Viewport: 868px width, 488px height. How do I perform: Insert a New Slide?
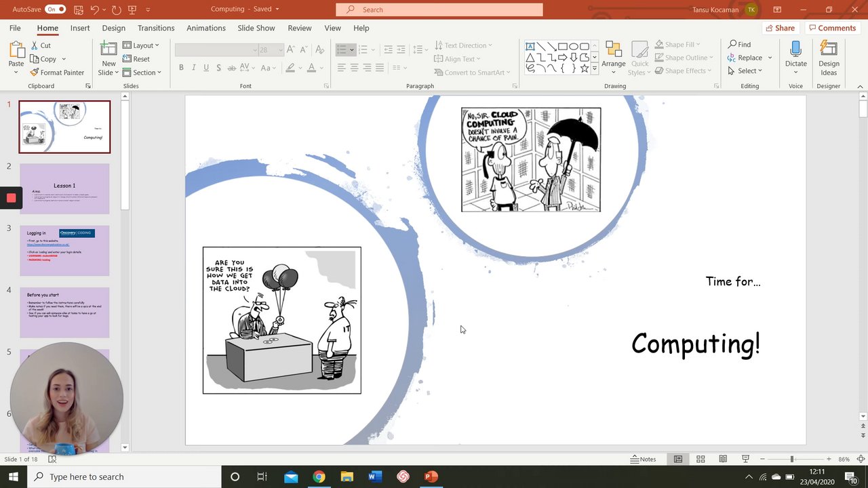pos(108,58)
